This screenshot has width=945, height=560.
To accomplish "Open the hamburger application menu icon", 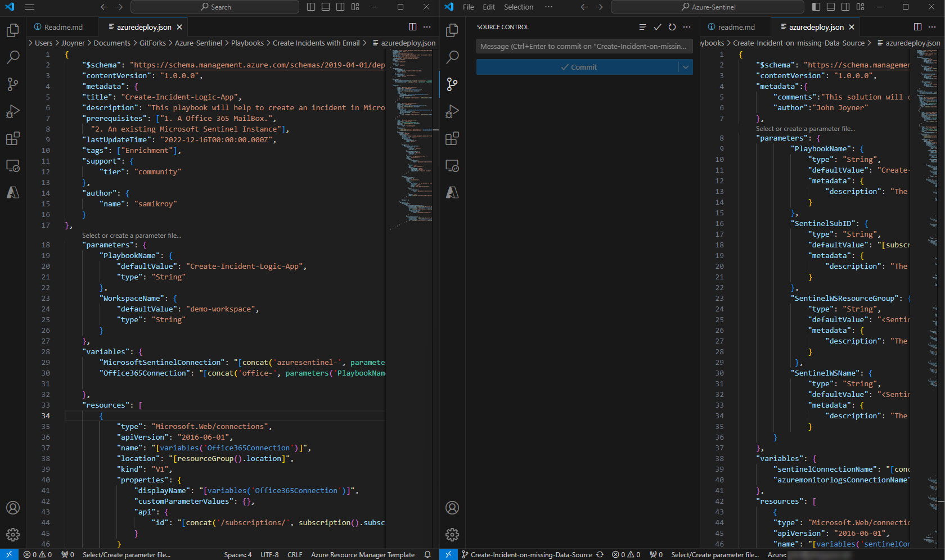I will point(30,7).
